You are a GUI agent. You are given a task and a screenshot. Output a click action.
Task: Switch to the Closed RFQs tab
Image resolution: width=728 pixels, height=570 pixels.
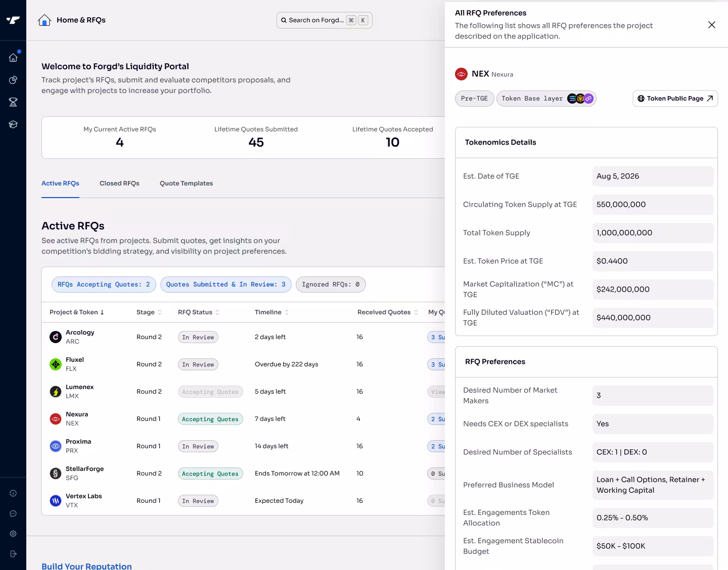click(119, 183)
